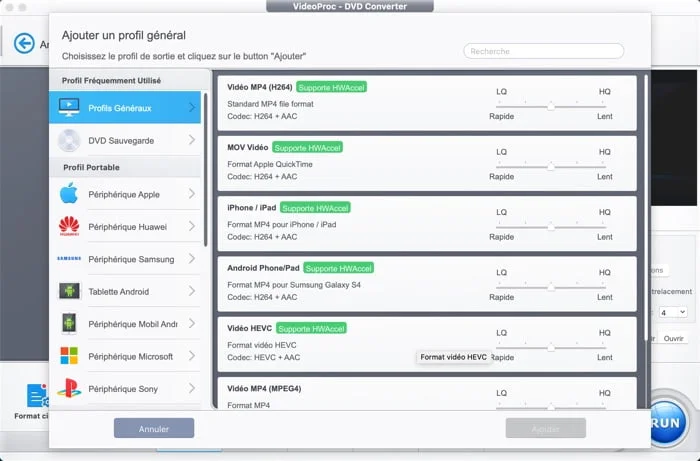Select MOV Vidéo profile title
This screenshot has height=461, width=700.
(x=248, y=147)
